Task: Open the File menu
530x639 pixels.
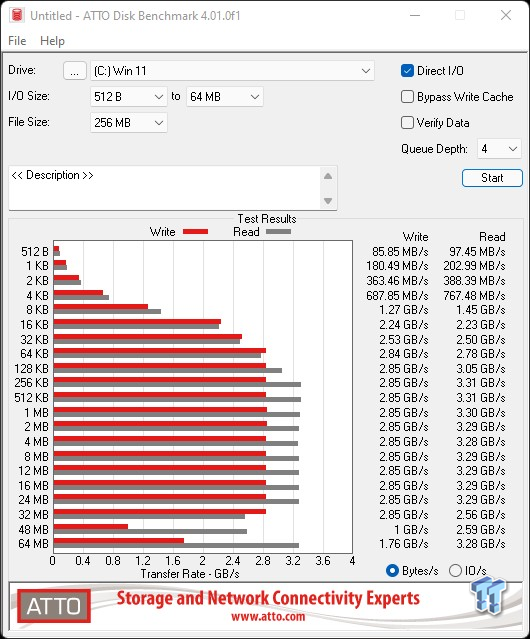Action: [17, 41]
